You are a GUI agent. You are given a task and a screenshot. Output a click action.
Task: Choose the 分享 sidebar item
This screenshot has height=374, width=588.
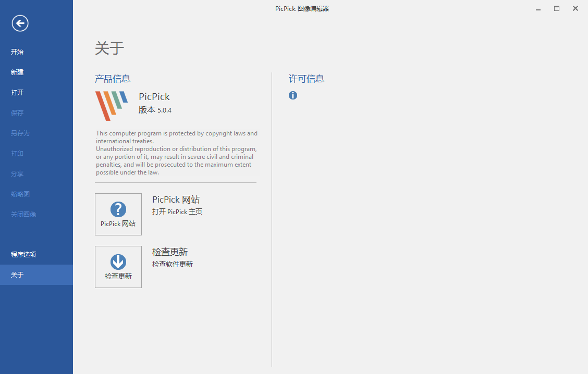17,174
